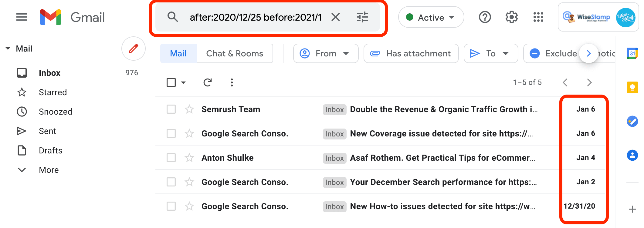Screen dimensions: 644x228
Task: Refresh the email search results
Action: (x=208, y=82)
